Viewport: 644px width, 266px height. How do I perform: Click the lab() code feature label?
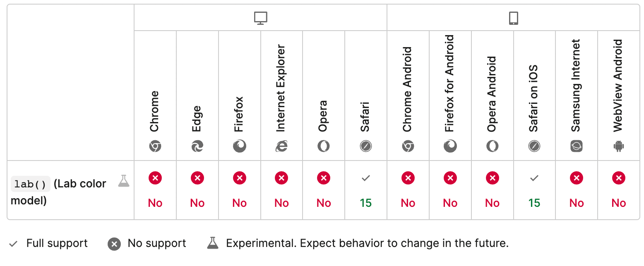pyautogui.click(x=30, y=184)
